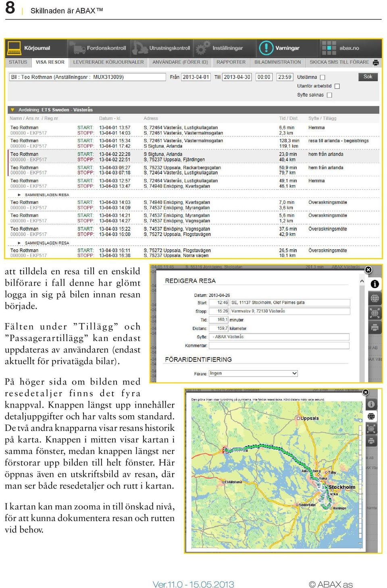Click printer icon beside SKICKA SMS TILL FÖRARE

click(376, 62)
